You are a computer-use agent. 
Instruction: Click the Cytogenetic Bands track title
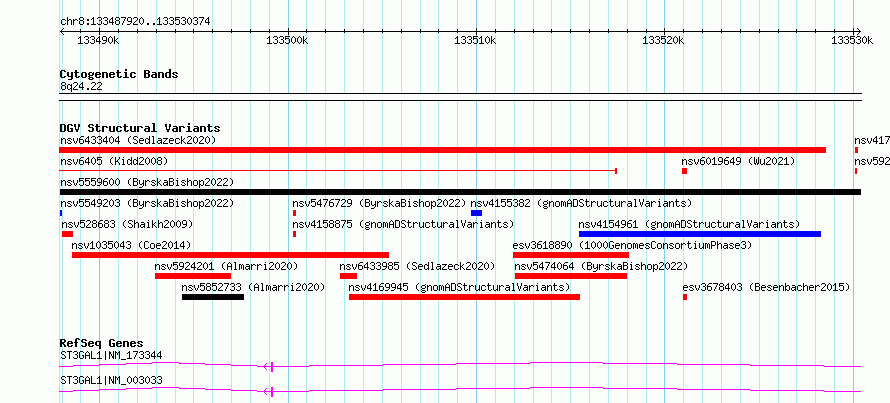[x=119, y=74]
